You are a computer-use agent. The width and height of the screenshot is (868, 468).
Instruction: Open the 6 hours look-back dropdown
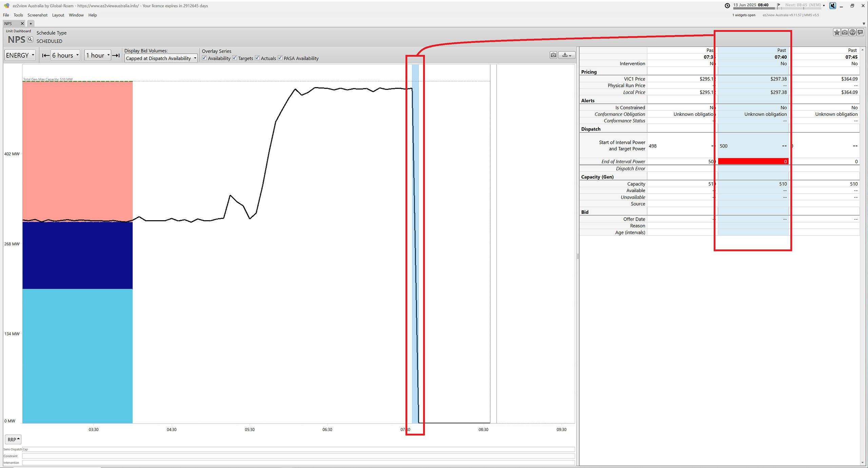click(65, 55)
